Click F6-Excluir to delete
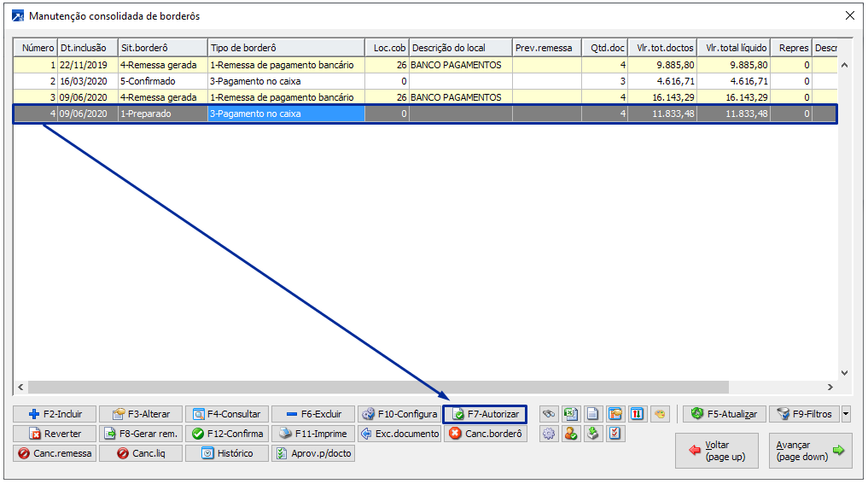Image resolution: width=868 pixels, height=484 pixels. point(313,414)
